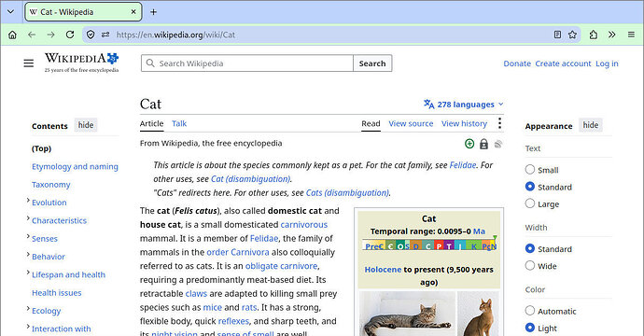Open the 278 languages dropdown
644x336 pixels.
pyautogui.click(x=463, y=105)
